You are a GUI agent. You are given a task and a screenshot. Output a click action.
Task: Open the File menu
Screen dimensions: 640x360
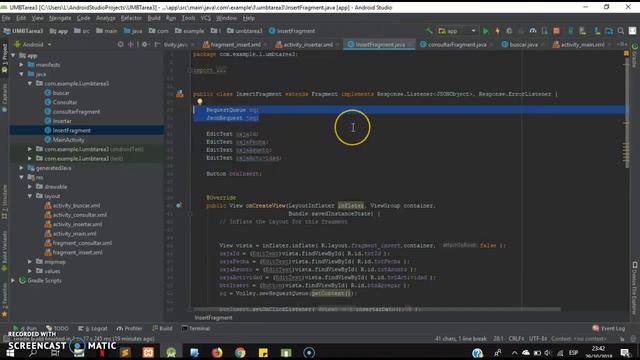coord(6,18)
